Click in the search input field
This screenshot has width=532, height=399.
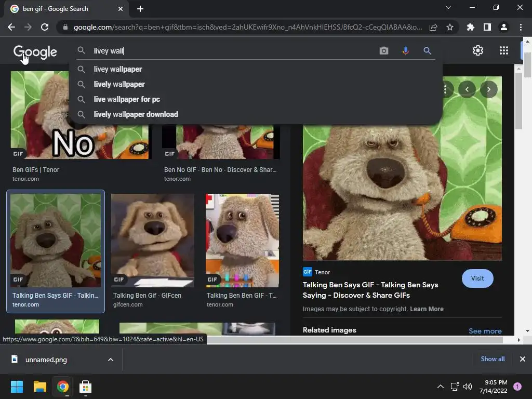pyautogui.click(x=234, y=51)
